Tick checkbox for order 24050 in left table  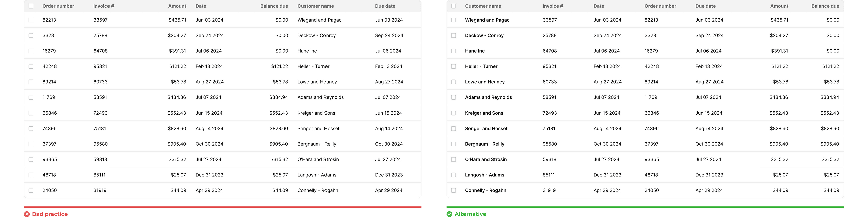31,190
